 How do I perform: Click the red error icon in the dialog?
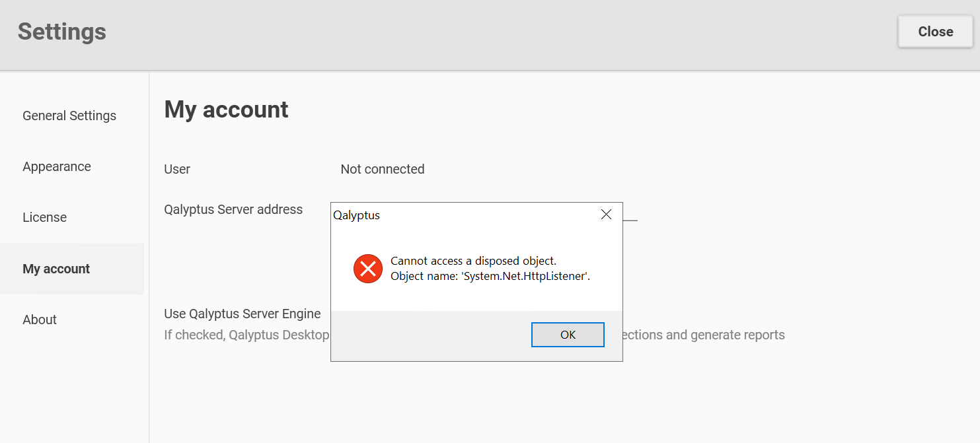tap(367, 269)
